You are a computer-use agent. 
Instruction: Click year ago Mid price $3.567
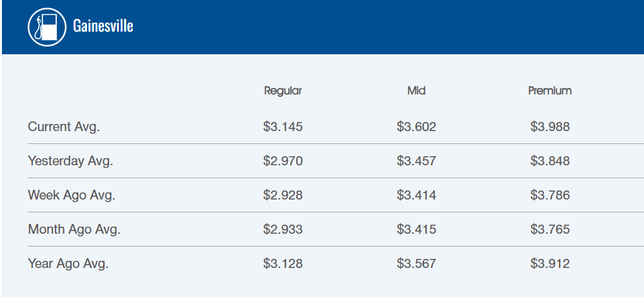(416, 263)
